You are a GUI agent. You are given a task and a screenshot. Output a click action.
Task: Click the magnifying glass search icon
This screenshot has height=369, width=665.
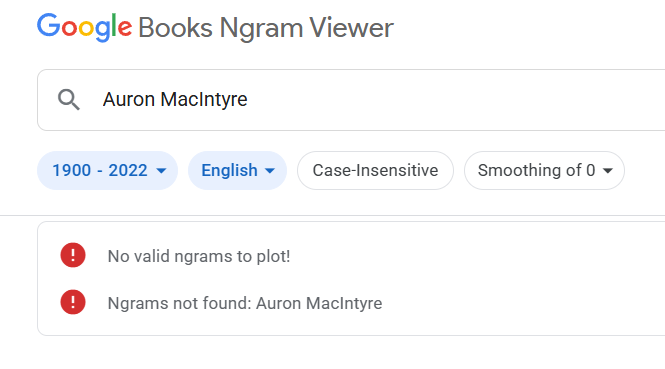pos(69,100)
